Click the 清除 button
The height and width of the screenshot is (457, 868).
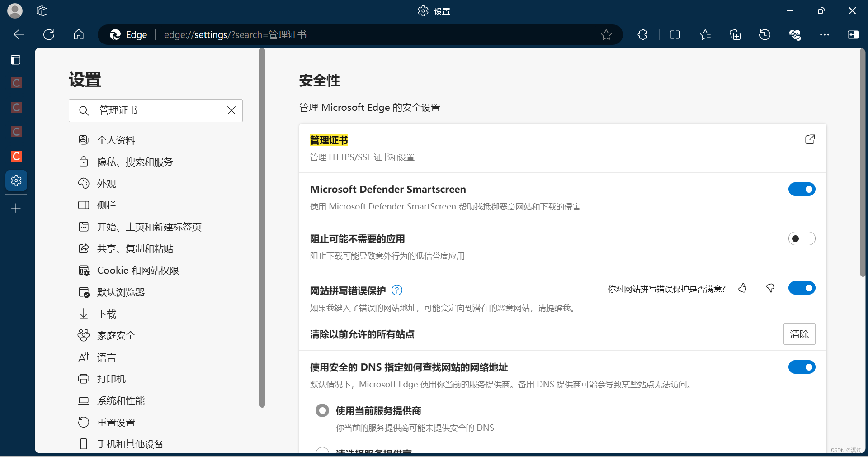coord(799,334)
